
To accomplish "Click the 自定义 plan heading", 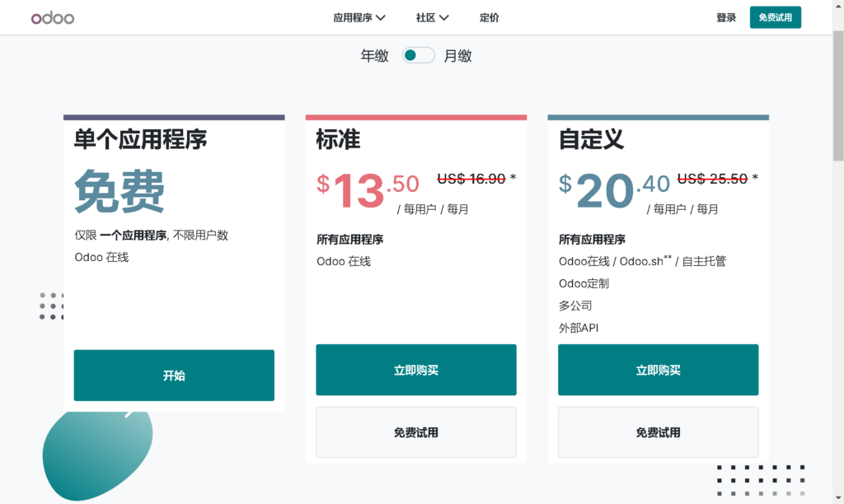I will coord(591,139).
